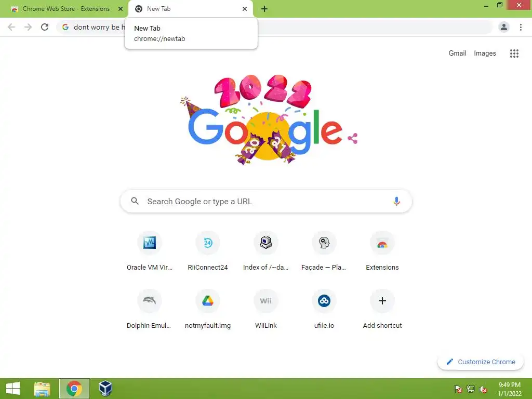Image resolution: width=532 pixels, height=399 pixels.
Task: Open the Action Center flag tray icon
Action: coord(458,389)
